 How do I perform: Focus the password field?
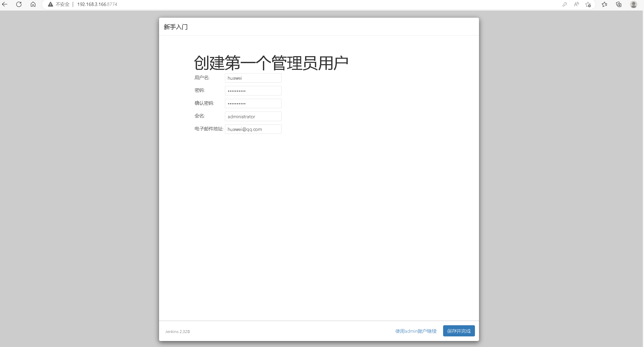253,91
